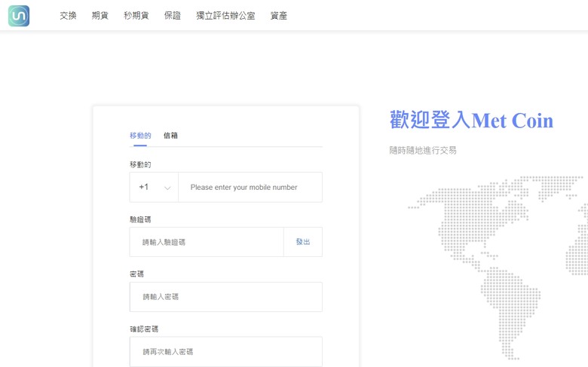The height and width of the screenshot is (367, 588).
Task: Focus the 請輸入驗證碼 verification code field
Action: (207, 242)
